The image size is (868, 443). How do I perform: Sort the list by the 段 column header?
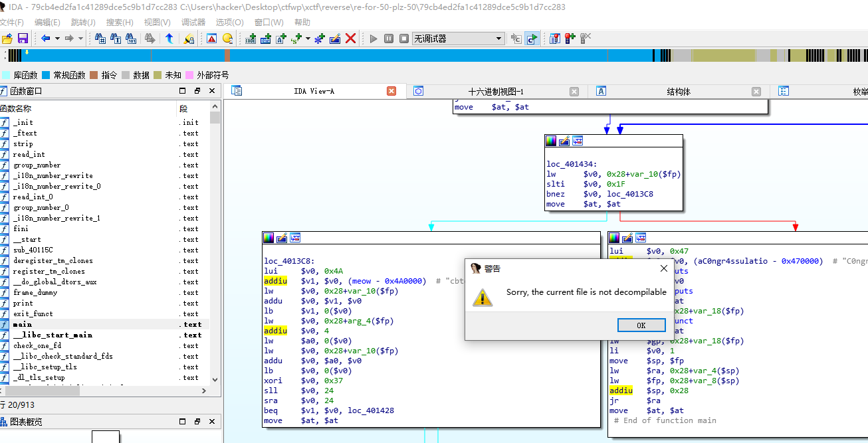coord(193,108)
